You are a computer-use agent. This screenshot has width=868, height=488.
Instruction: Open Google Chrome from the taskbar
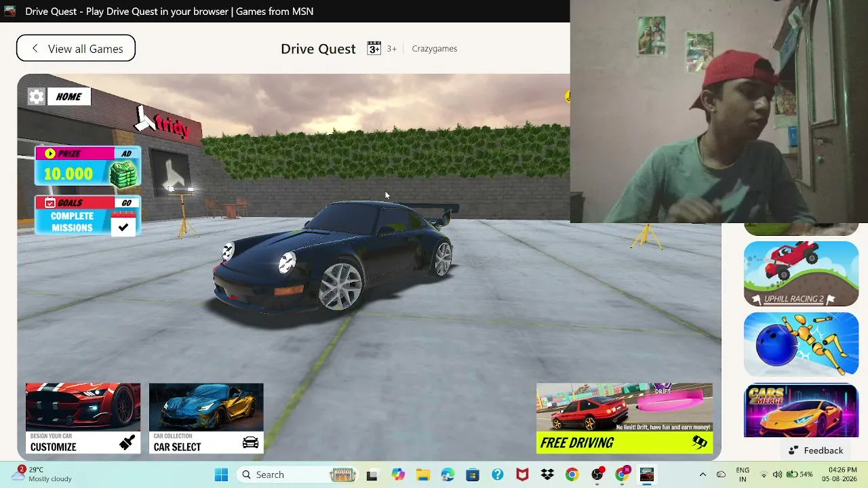tap(572, 475)
